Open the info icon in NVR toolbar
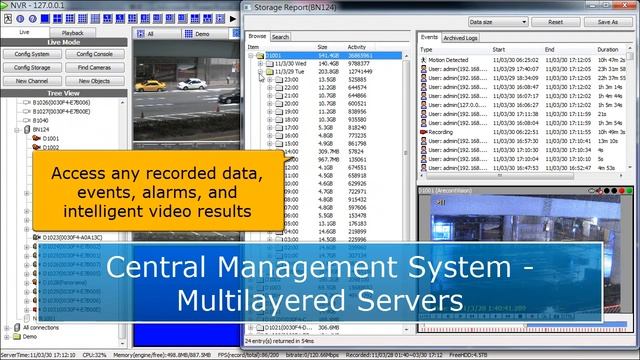Screen dimensions: 640x360 [x=20, y=19]
